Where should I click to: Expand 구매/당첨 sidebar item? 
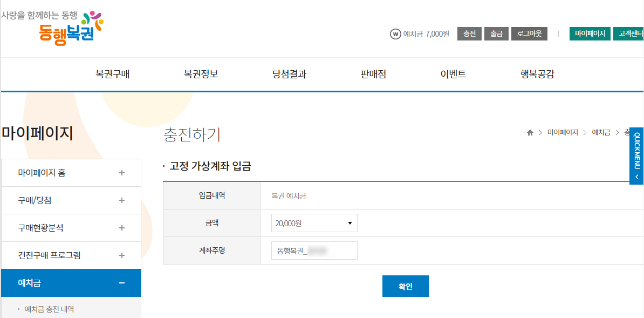click(x=71, y=200)
